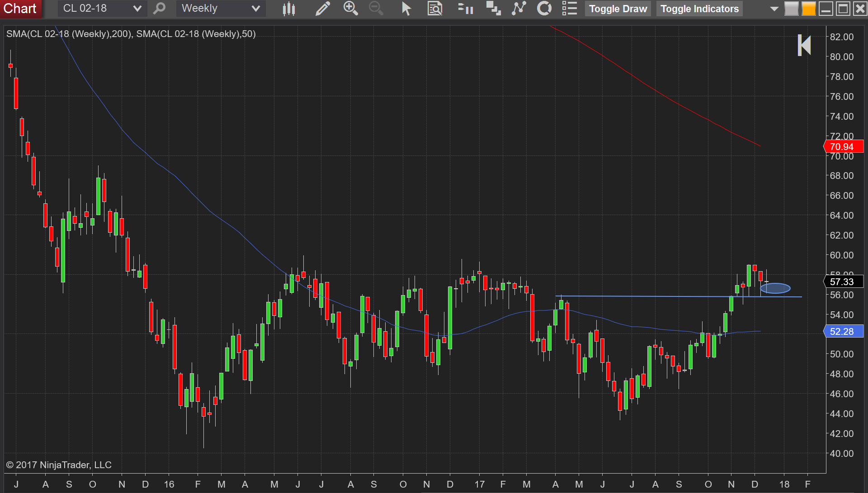Select the blue ellipse drawing near 57
This screenshot has width=868, height=493.
tap(775, 288)
